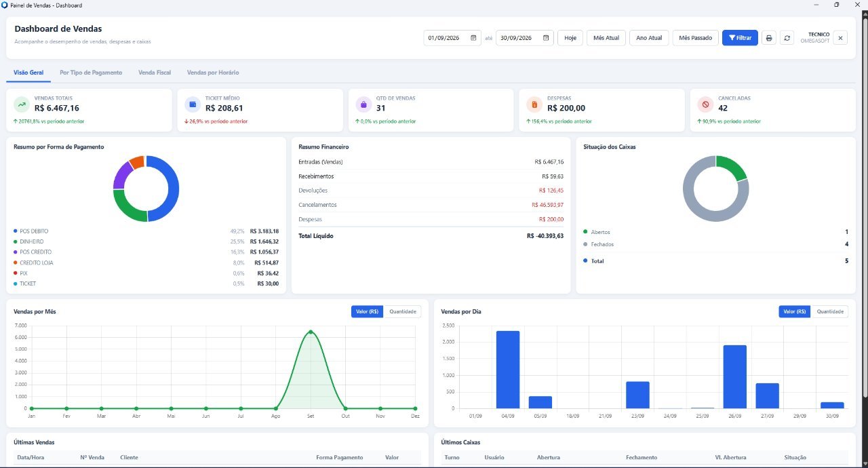Image resolution: width=868 pixels, height=468 pixels.
Task: Select the Hoje quick filter
Action: coord(570,38)
